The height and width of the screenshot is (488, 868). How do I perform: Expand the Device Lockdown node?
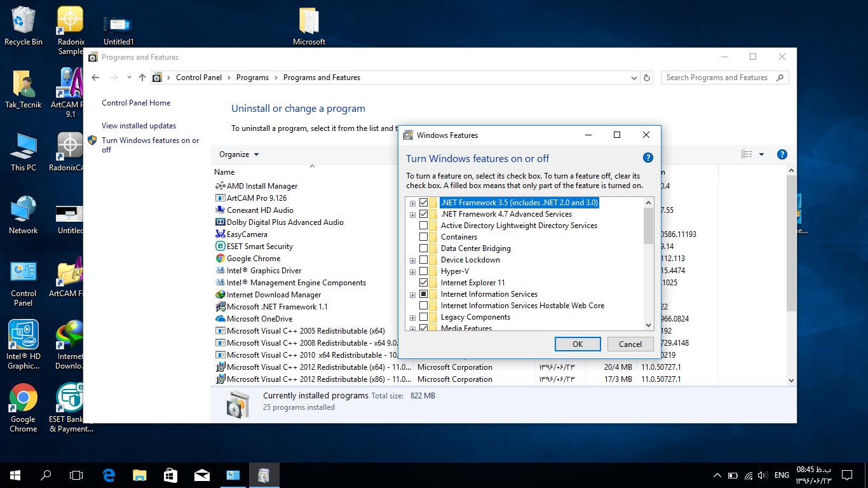(x=413, y=261)
